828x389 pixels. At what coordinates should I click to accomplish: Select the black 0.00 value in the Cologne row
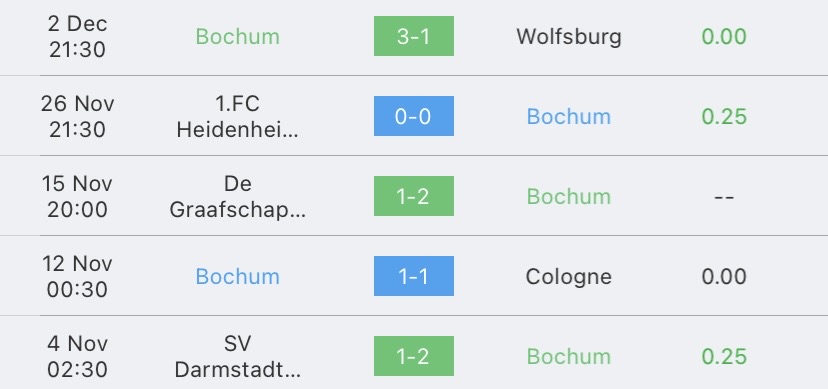[x=724, y=277]
